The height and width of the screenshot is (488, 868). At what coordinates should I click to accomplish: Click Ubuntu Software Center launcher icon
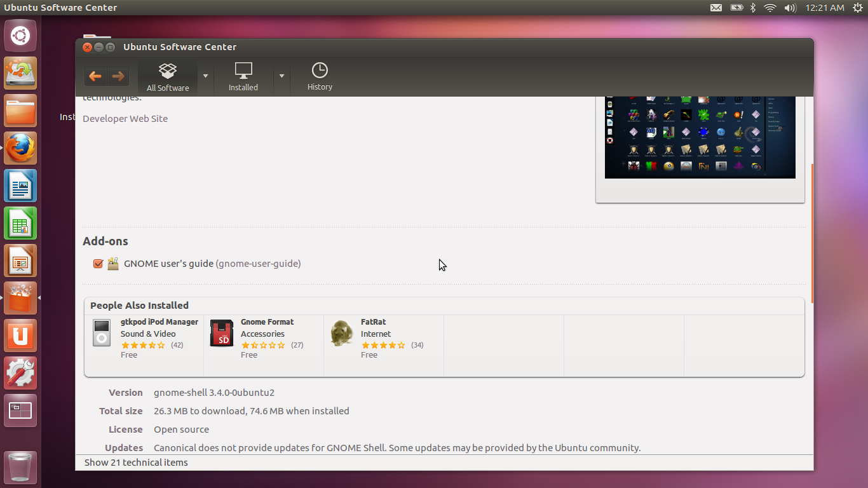tap(20, 298)
